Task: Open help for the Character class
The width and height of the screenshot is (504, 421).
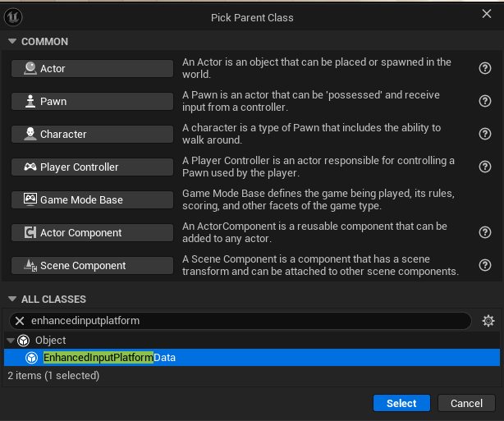Action: (x=485, y=134)
